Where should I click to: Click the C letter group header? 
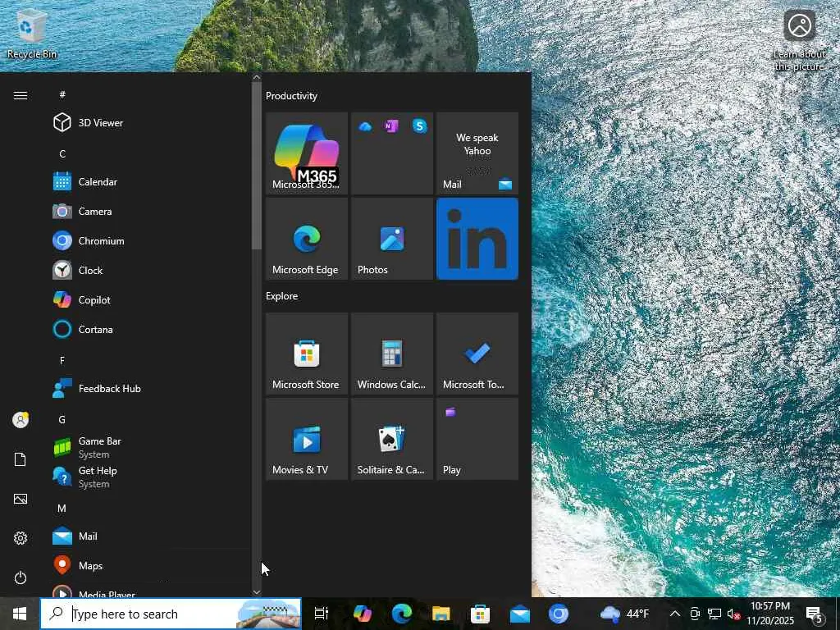pyautogui.click(x=62, y=153)
